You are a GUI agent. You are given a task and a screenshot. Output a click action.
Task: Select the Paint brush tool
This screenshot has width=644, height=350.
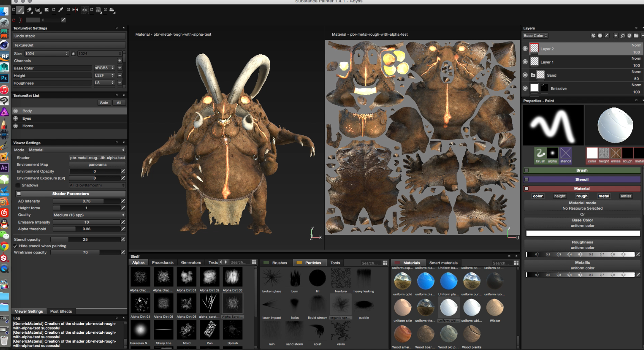pyautogui.click(x=21, y=10)
